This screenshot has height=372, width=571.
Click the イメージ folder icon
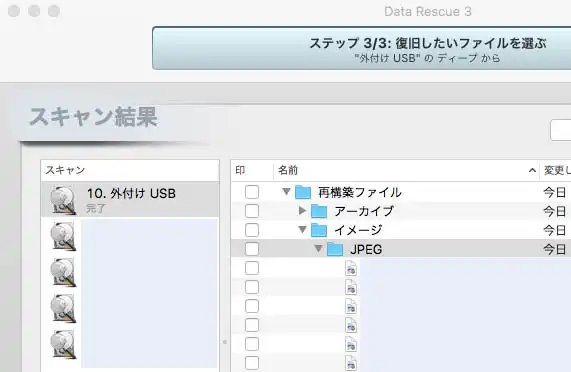[319, 230]
